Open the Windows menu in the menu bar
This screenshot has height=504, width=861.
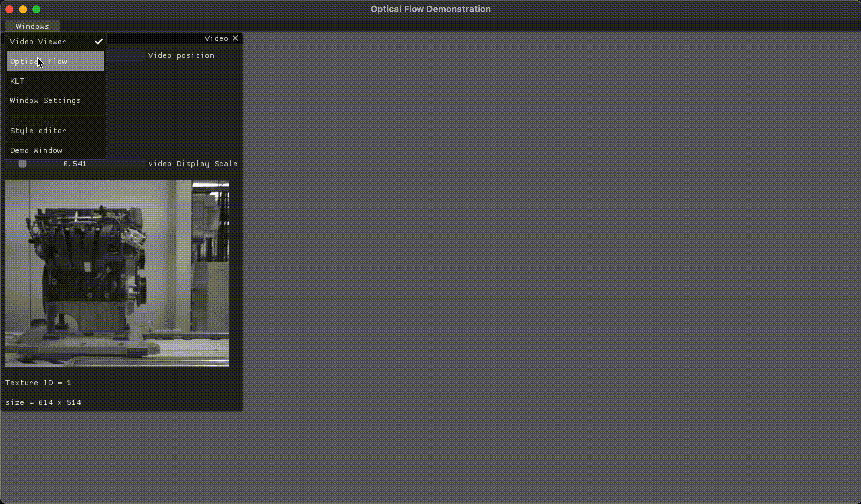(x=32, y=26)
